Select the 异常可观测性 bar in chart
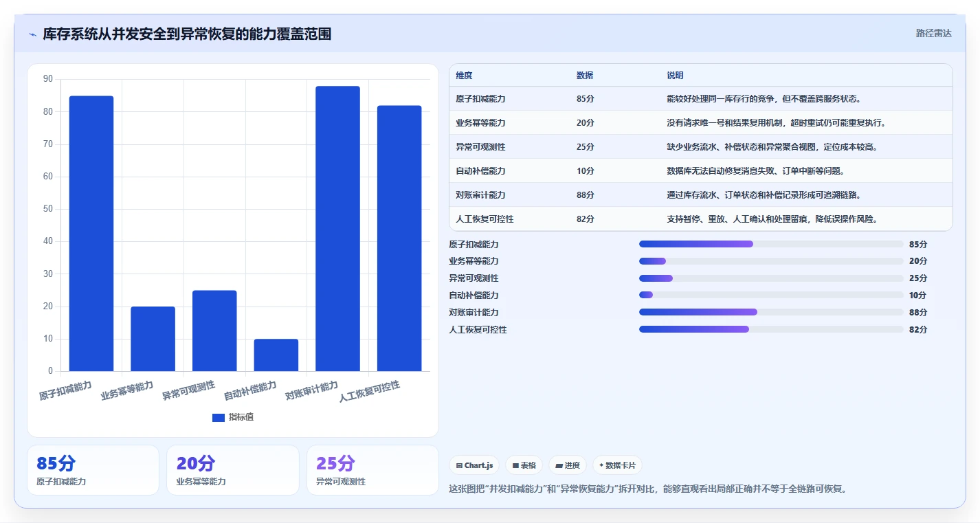Viewport: 980px width, 523px height. [x=214, y=331]
